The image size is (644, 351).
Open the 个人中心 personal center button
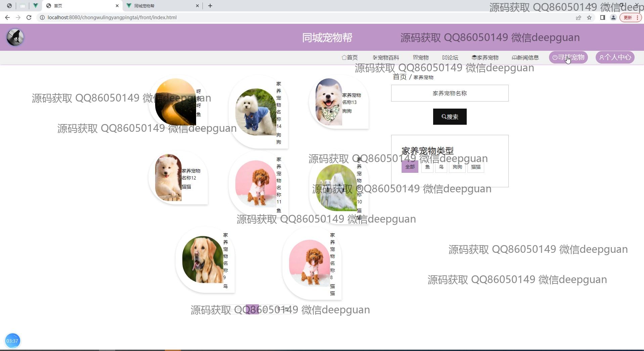[x=615, y=57]
